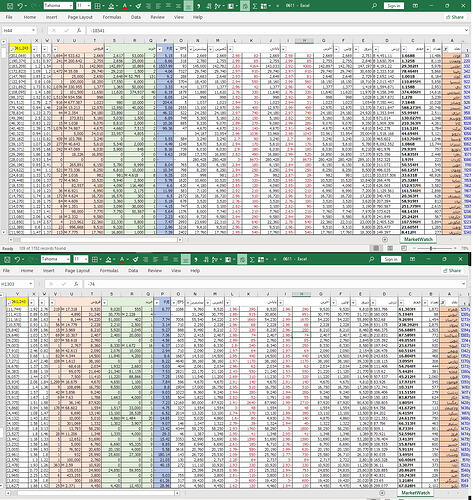Undo the last action in the H1303 window

(17, 259)
